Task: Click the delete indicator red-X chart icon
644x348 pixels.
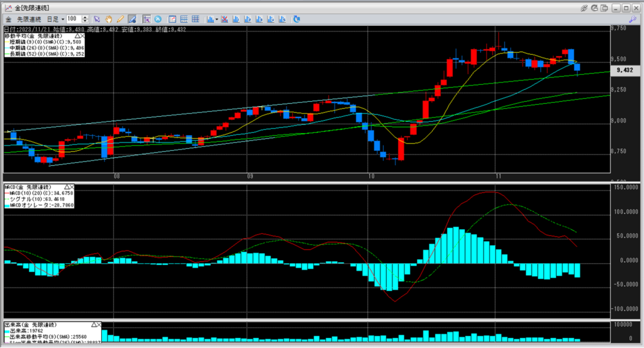Action: coord(225,19)
